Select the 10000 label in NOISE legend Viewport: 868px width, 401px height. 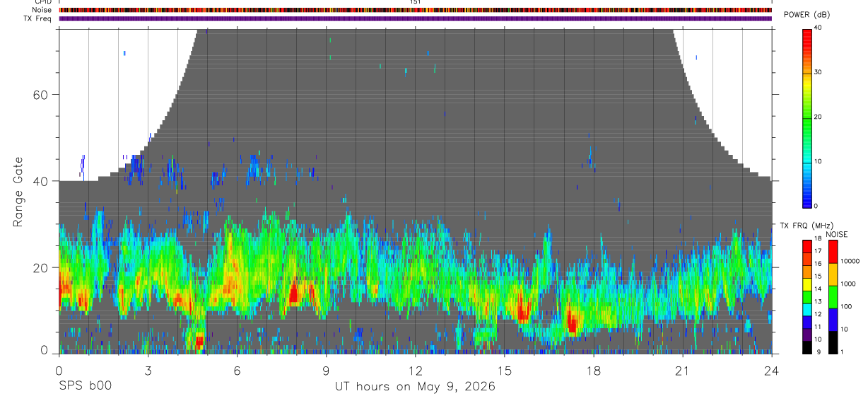click(850, 262)
